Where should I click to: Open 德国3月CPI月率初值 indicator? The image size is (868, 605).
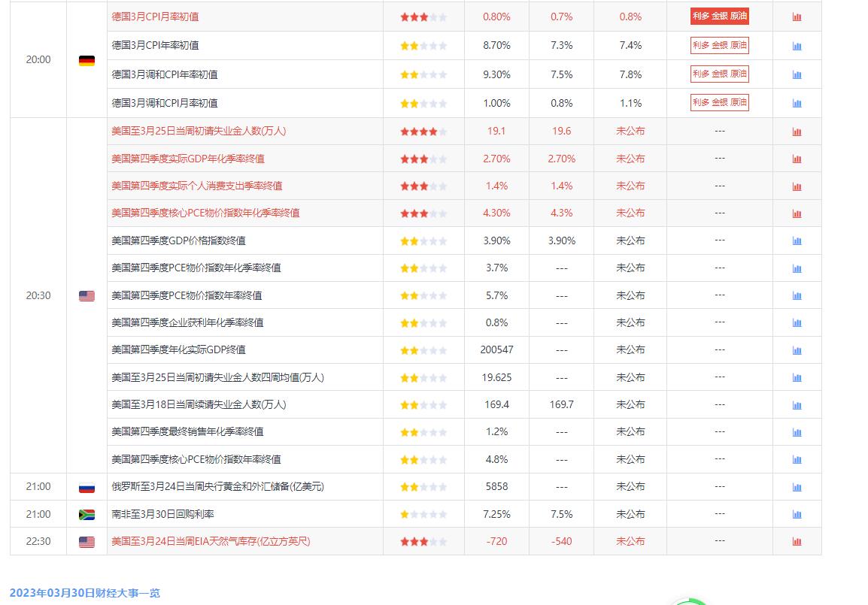point(155,17)
